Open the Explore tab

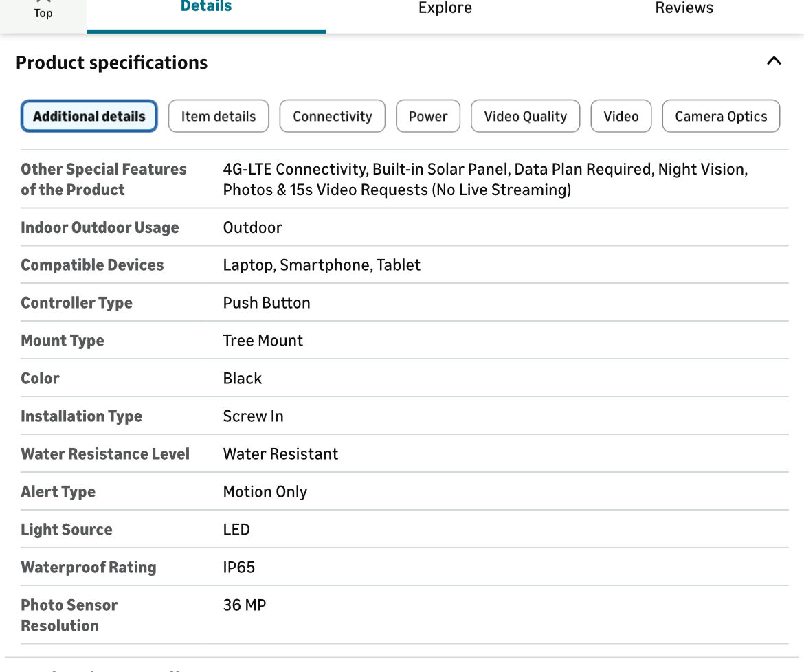[x=445, y=8]
